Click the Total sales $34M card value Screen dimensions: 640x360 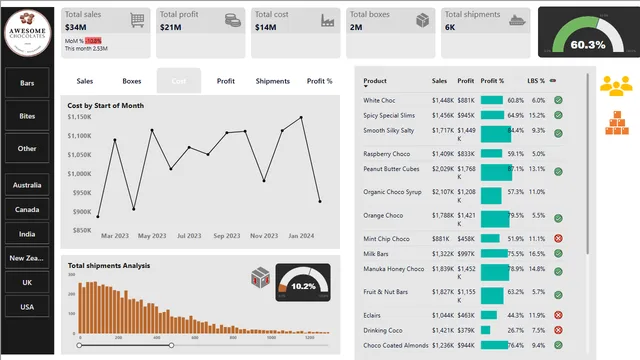pos(76,27)
